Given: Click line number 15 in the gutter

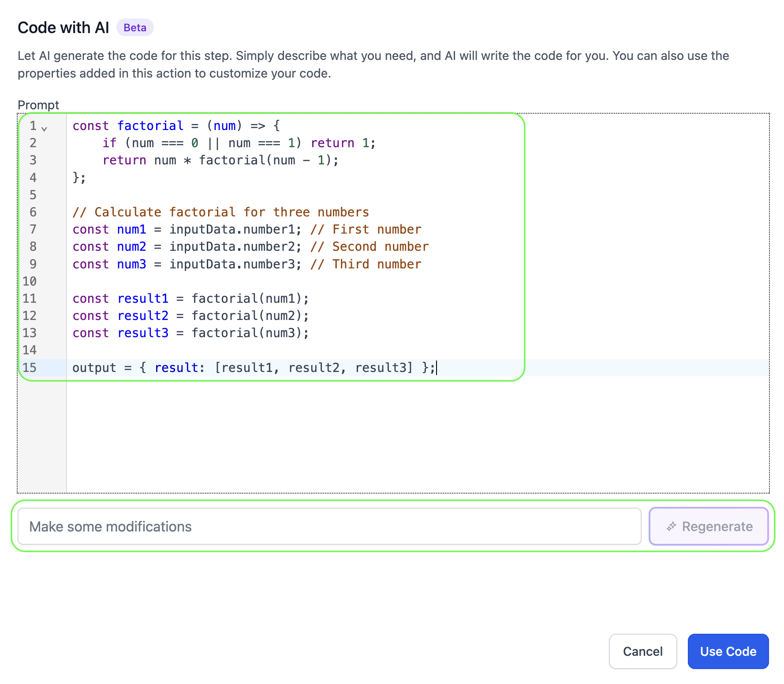Looking at the screenshot, I should click(x=30, y=368).
